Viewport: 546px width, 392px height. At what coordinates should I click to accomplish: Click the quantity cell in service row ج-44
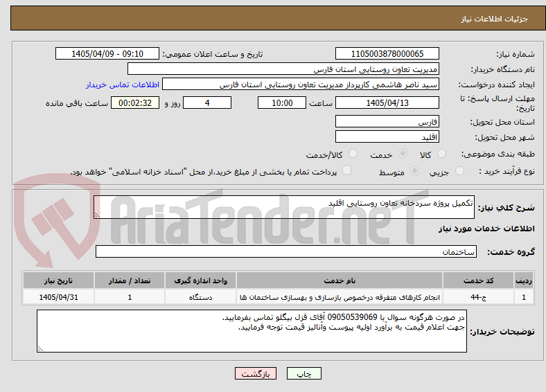click(130, 297)
